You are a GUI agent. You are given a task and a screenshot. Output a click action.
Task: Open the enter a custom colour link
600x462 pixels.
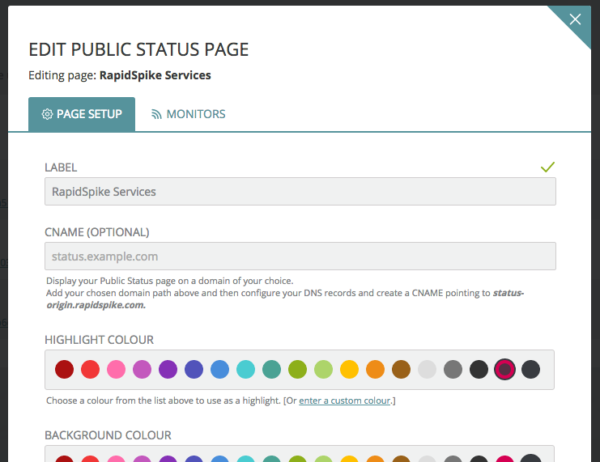(344, 401)
